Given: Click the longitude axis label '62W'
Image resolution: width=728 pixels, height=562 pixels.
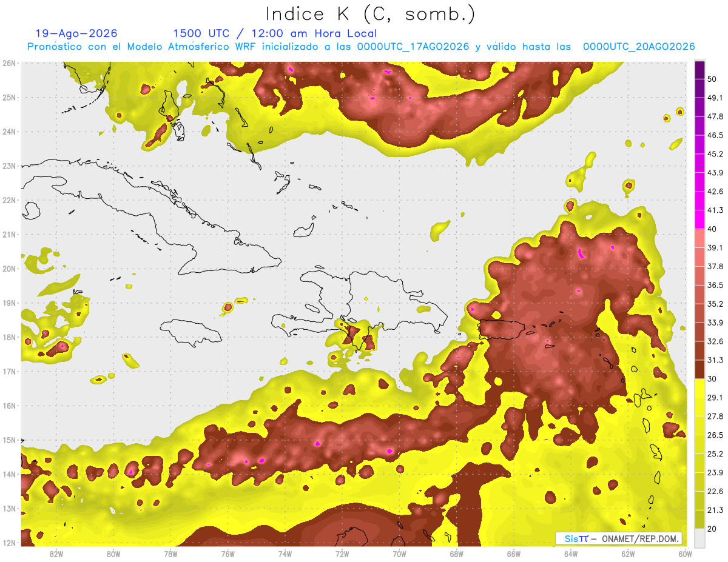Looking at the screenshot, I should click(627, 554).
